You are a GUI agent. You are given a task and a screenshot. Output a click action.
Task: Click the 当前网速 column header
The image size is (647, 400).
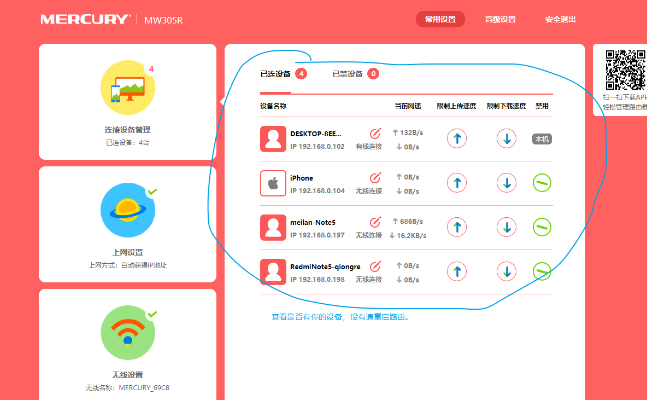click(408, 106)
